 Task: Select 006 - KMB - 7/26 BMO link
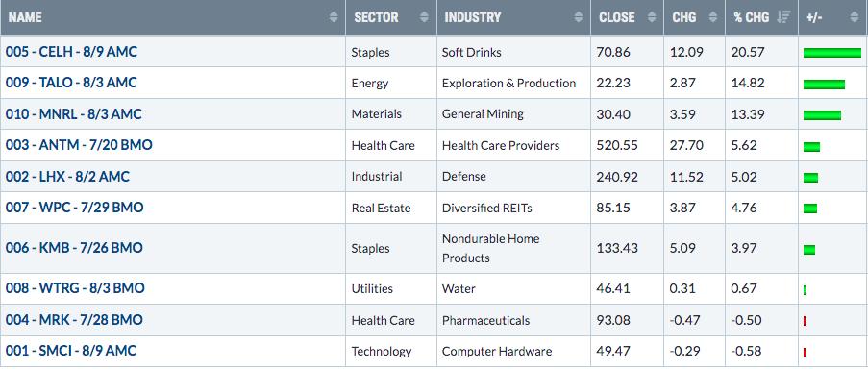(x=74, y=248)
